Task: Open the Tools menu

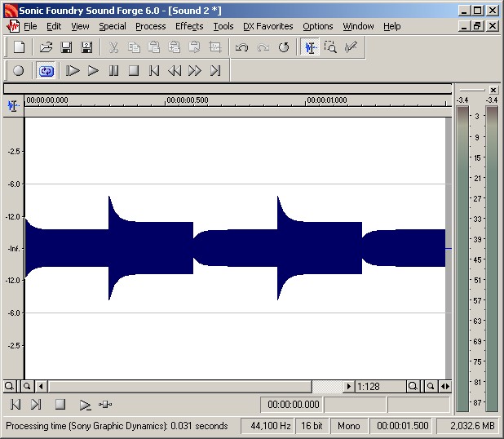Action: (223, 26)
